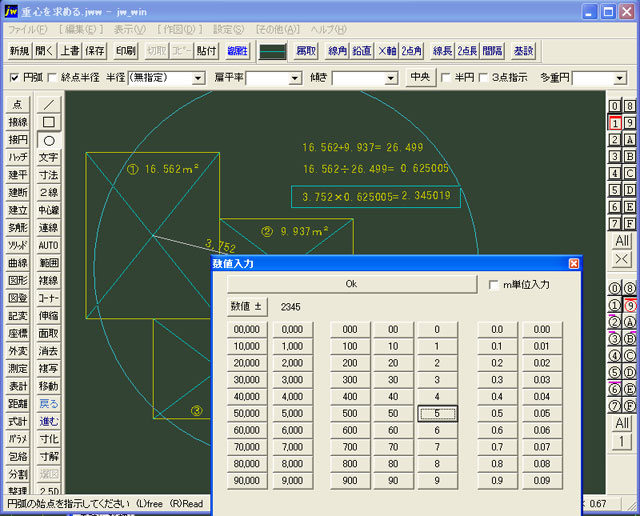Select layer 2 button in layer bar
Image resolution: width=640 pixels, height=516 pixels.
(615, 140)
